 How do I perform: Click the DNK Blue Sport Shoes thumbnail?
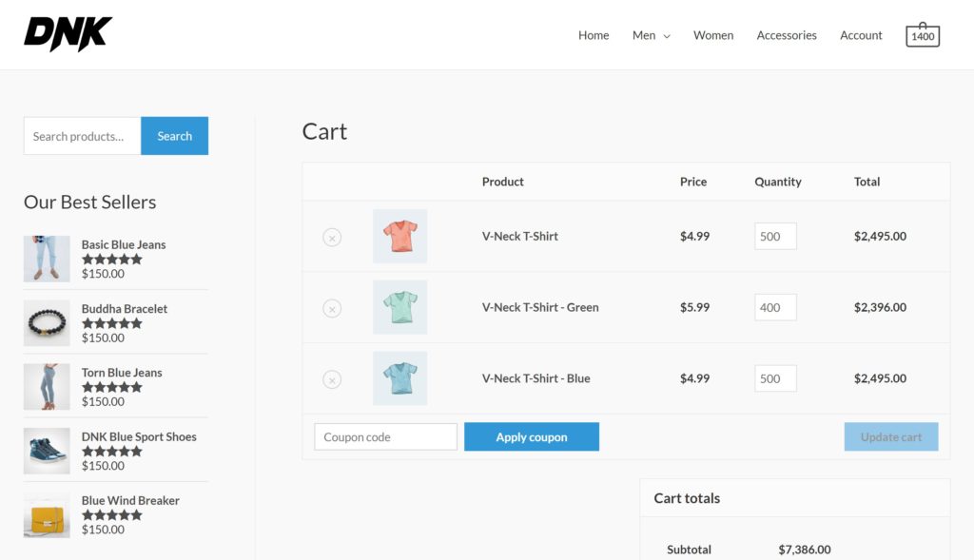(x=47, y=451)
